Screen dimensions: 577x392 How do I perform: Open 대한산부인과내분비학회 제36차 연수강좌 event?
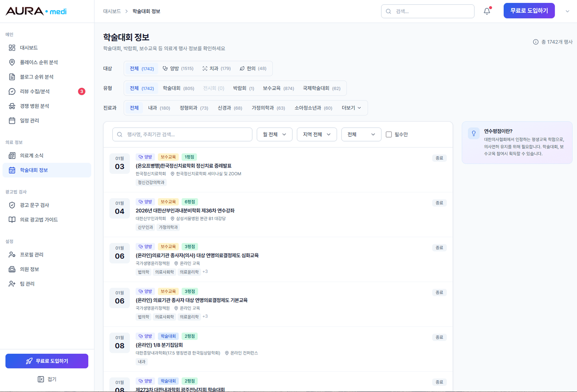tap(185, 211)
